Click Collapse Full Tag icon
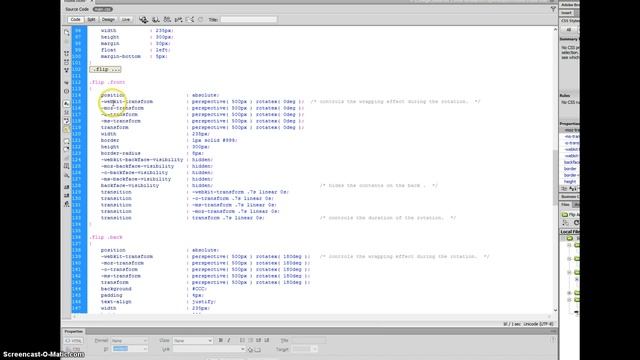 tap(67, 53)
